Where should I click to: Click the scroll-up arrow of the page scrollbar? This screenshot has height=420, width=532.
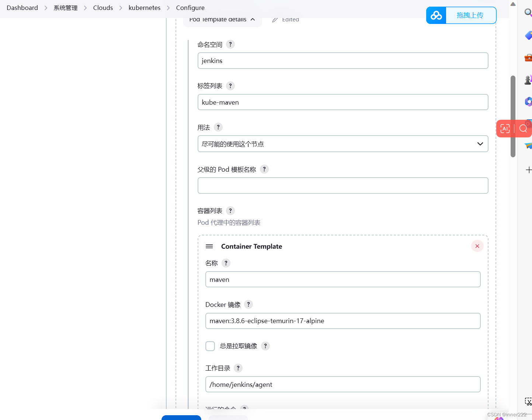(x=513, y=4)
